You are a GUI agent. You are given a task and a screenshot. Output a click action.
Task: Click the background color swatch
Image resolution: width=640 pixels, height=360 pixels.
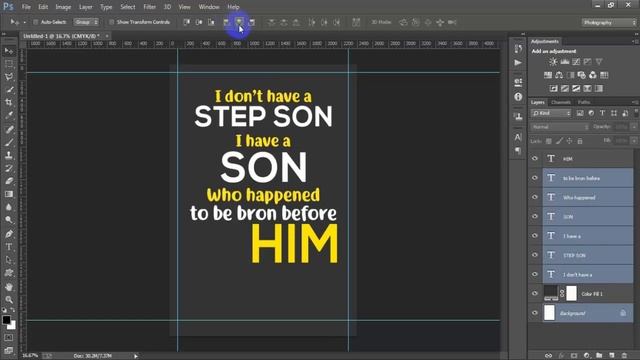(x=13, y=325)
